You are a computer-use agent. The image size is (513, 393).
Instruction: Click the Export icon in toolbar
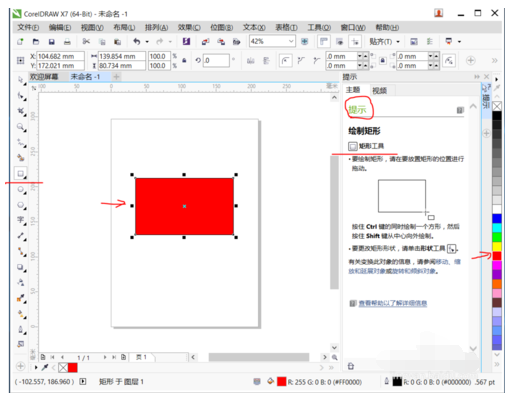point(221,42)
